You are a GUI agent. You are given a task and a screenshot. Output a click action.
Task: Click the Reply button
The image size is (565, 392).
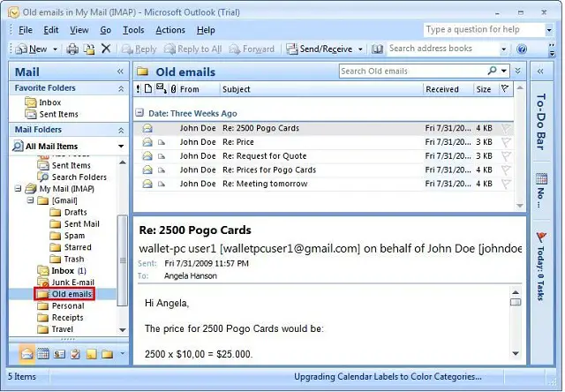tap(139, 49)
